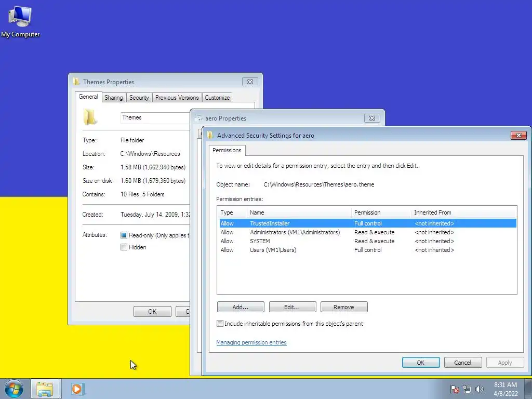Screen dimensions: 532x399
Task: Open Windows Explorer from the taskbar
Action: tap(45, 389)
